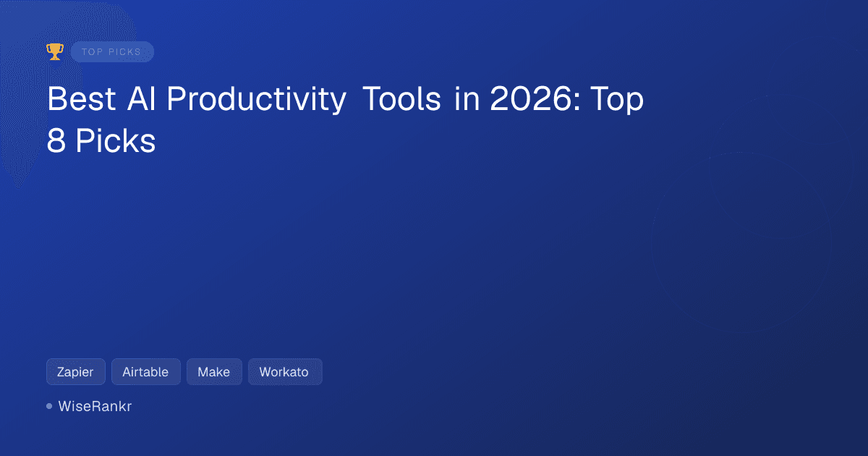The image size is (868, 456).
Task: Click the WiseRankr brand name
Action: [95, 407]
